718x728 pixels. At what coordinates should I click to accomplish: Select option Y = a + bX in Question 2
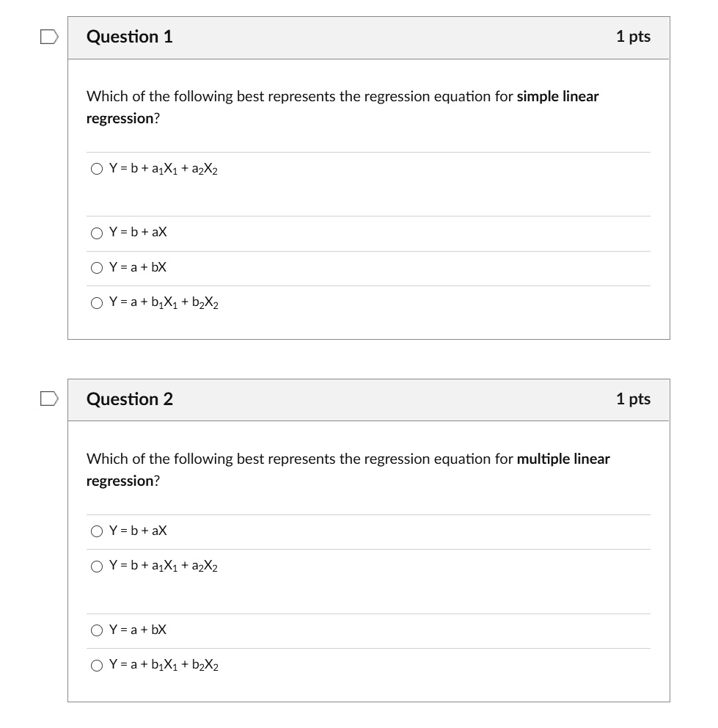point(97,630)
